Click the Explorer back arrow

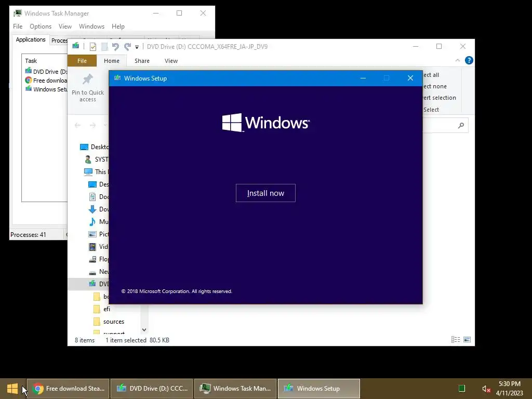(77, 125)
